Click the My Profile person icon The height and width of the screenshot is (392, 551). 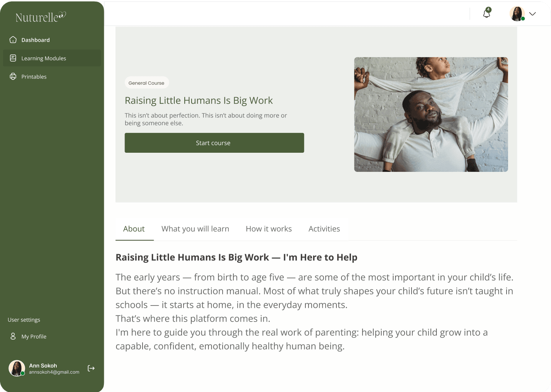click(13, 336)
